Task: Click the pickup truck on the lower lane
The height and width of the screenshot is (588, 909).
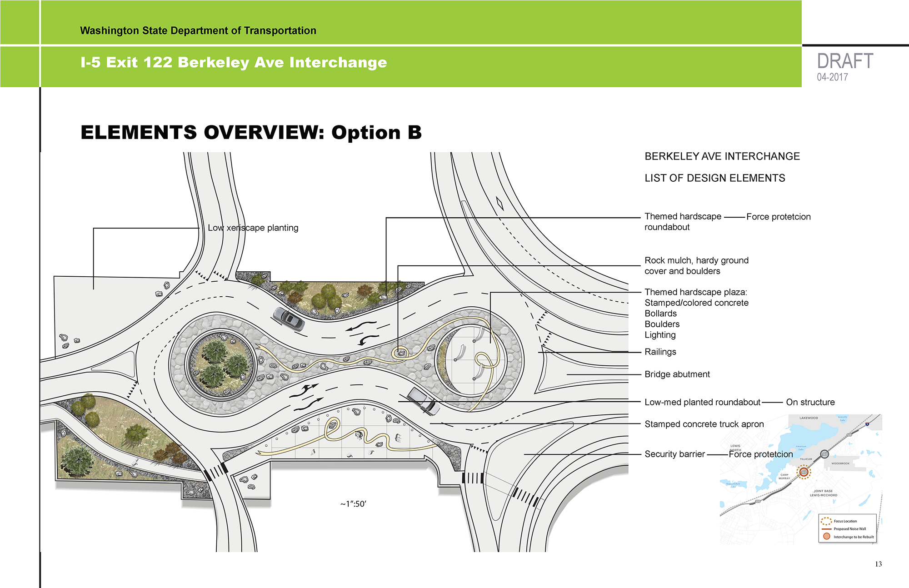Action: [424, 401]
